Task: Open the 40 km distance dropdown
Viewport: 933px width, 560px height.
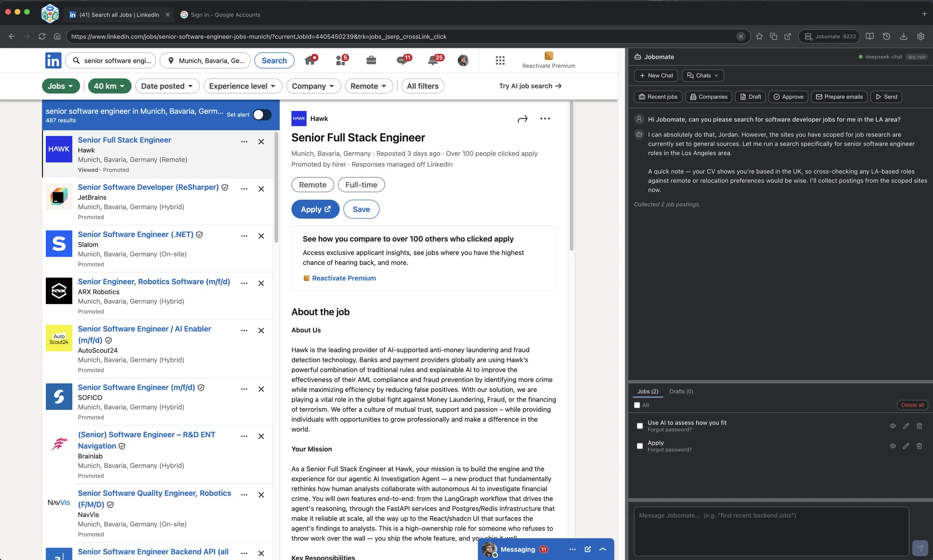Action: pos(109,86)
